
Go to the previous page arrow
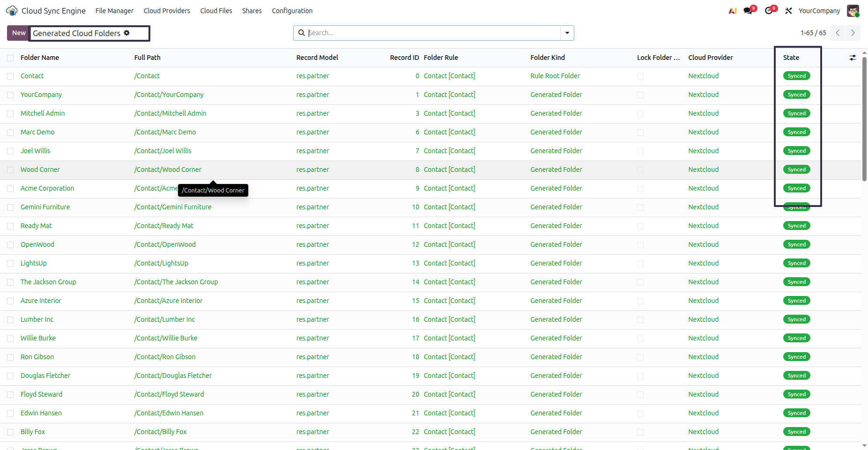838,33
